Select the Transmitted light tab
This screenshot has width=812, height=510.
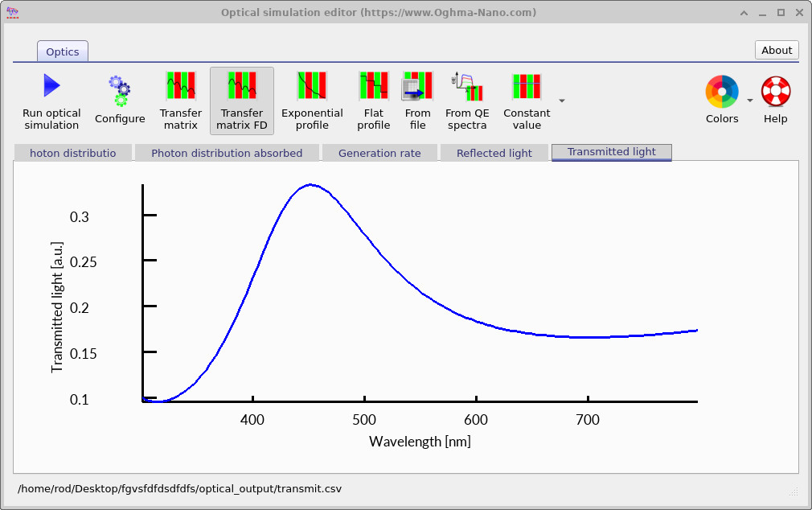(612, 152)
